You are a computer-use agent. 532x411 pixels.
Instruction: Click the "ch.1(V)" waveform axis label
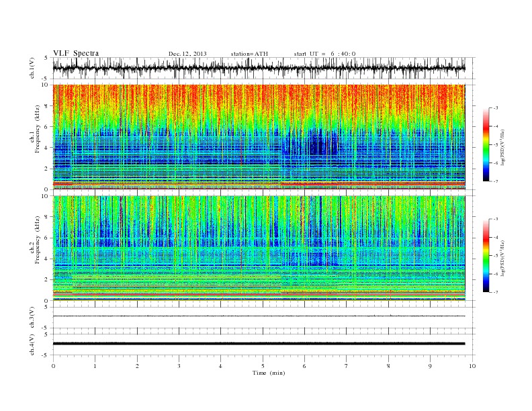click(32, 68)
